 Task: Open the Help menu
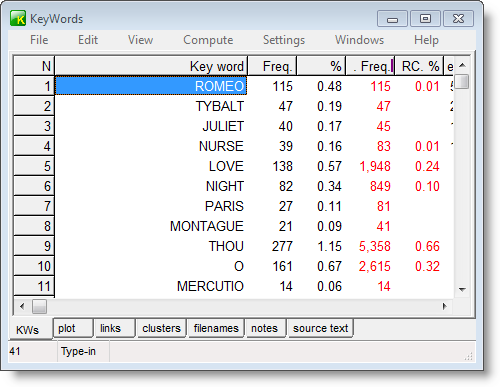pyautogui.click(x=426, y=40)
